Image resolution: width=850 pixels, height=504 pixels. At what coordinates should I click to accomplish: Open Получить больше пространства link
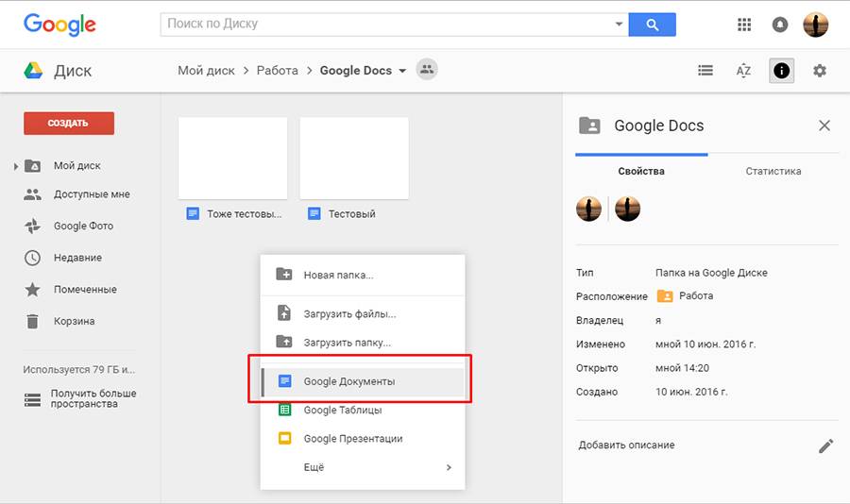(93, 398)
